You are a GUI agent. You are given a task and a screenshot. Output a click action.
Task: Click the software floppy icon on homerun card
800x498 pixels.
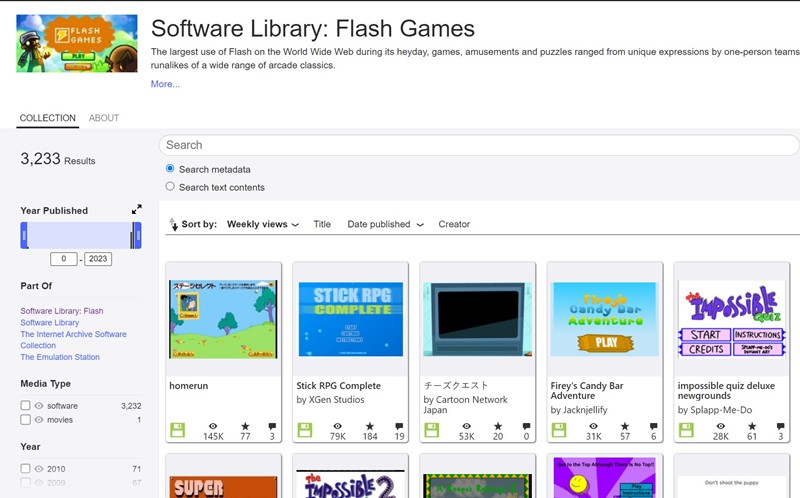[178, 430]
